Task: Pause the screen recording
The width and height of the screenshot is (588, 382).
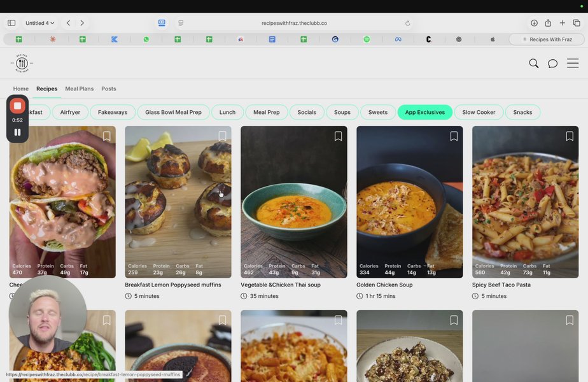Action: 18,132
